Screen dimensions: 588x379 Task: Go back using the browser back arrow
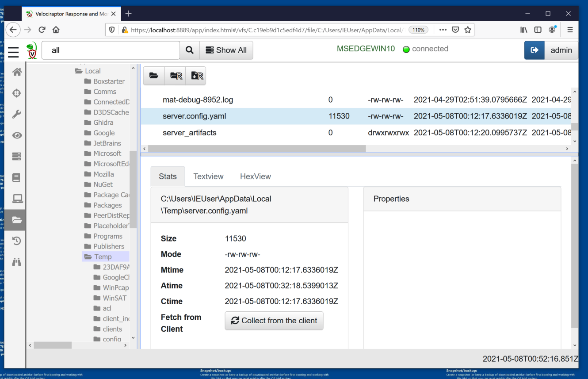tap(13, 30)
